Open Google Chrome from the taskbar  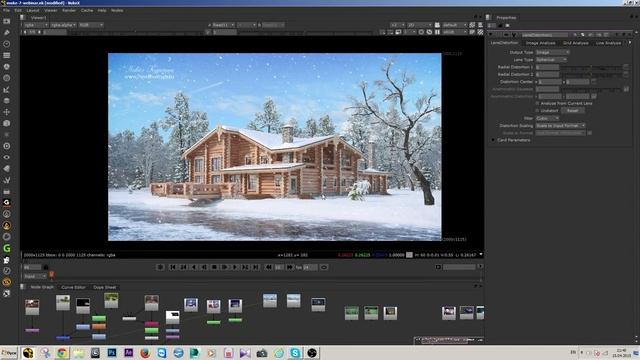point(62,353)
